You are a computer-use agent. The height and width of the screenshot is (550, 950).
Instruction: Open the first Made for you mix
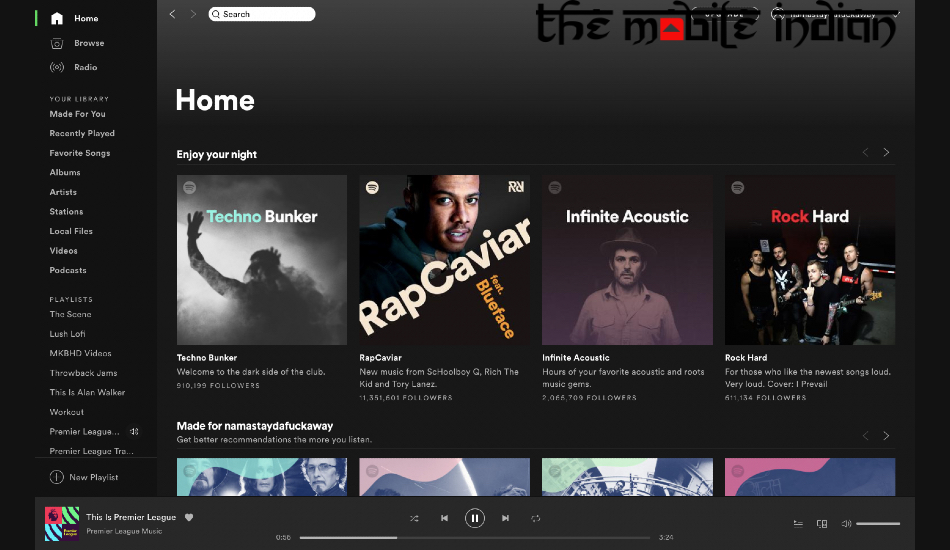(x=262, y=477)
